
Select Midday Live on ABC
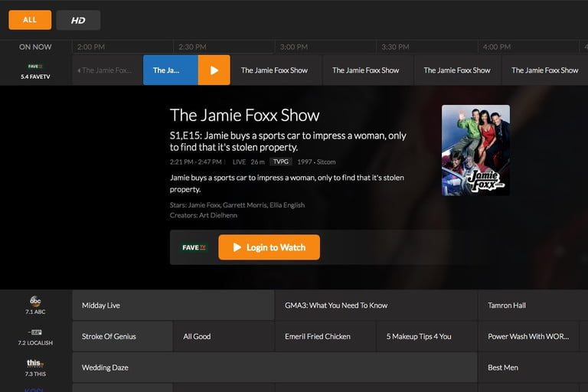[x=173, y=305]
